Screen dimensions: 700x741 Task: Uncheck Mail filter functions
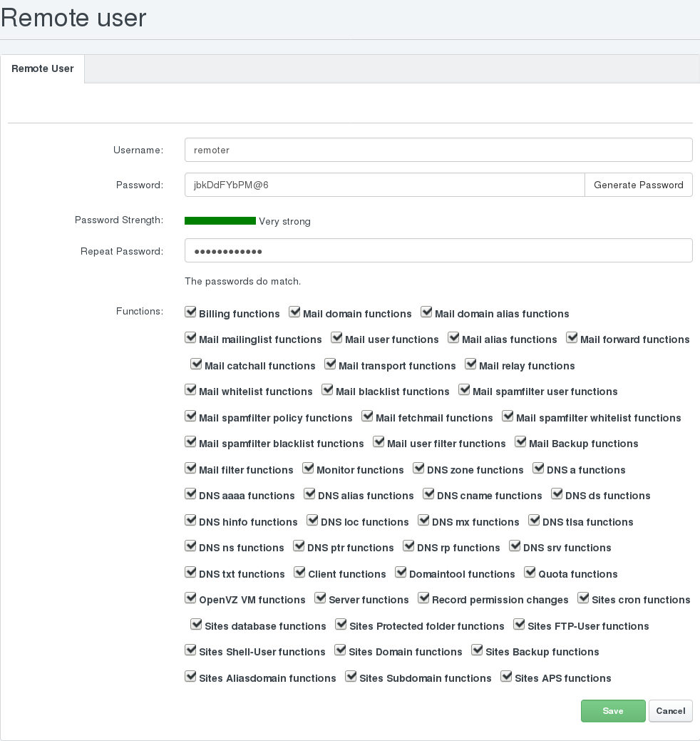190,468
